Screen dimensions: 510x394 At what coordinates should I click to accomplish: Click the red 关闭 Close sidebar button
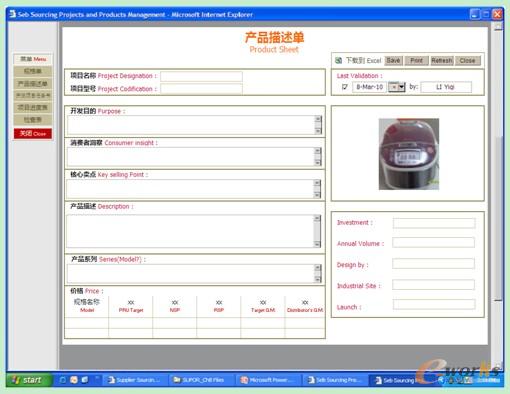pos(33,134)
